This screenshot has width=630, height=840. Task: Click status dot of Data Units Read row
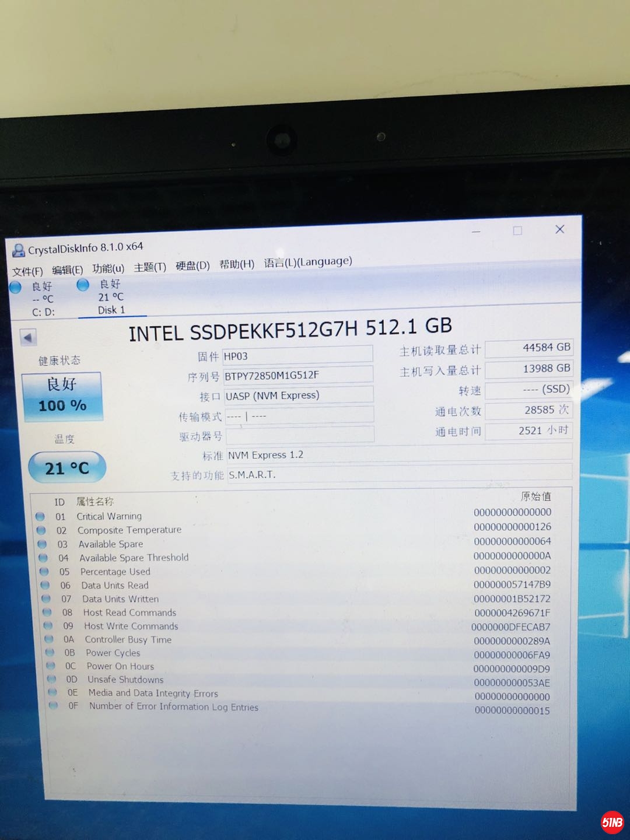pyautogui.click(x=45, y=585)
